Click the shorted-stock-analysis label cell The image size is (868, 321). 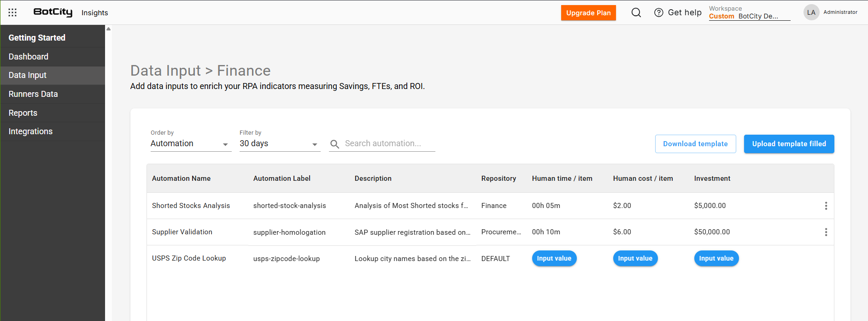coord(289,206)
